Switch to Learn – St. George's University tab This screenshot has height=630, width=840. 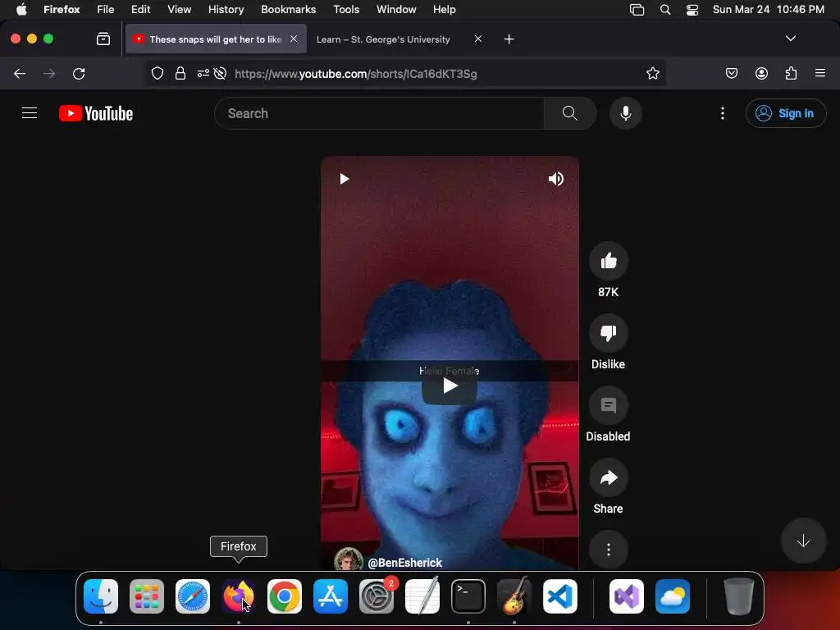[383, 39]
